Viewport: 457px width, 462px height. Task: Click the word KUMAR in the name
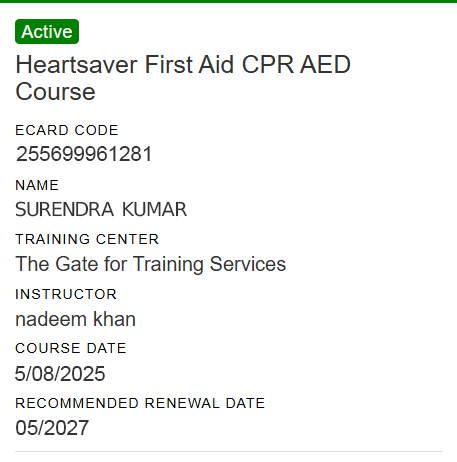pos(154,209)
